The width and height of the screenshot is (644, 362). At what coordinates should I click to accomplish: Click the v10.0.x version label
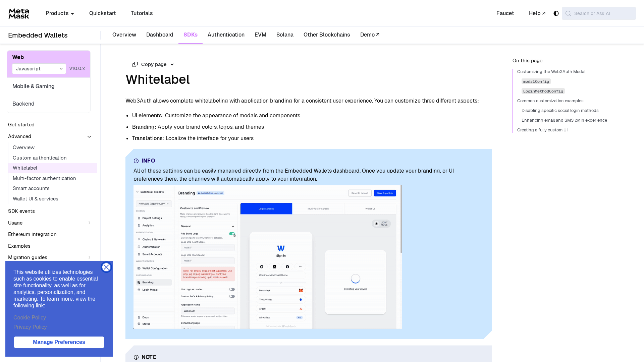point(77,68)
